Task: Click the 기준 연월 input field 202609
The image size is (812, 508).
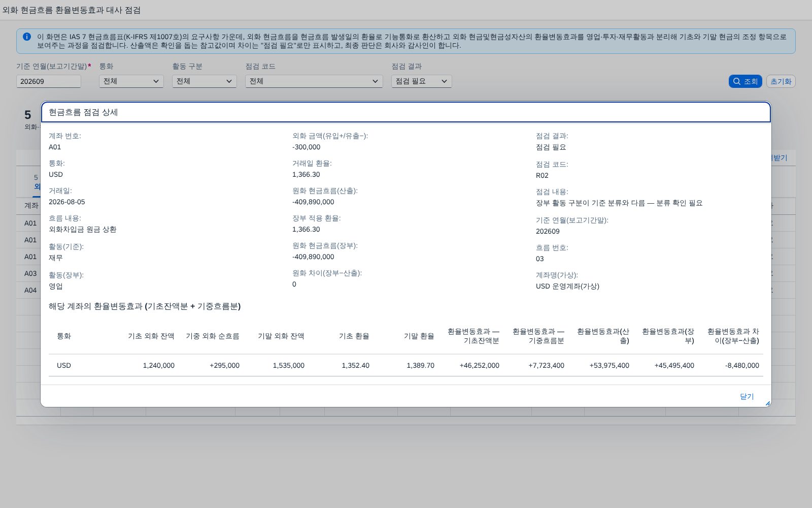Action: coord(49,81)
